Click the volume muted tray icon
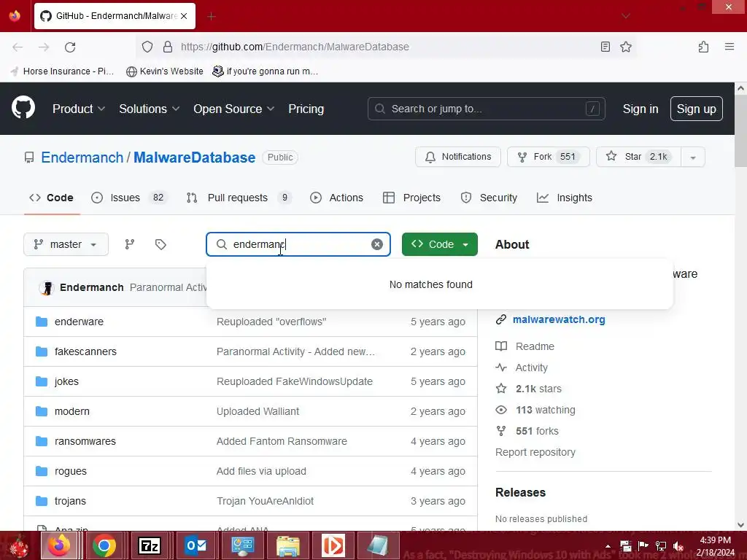Screen dimensions: 747x560 [x=678, y=545]
